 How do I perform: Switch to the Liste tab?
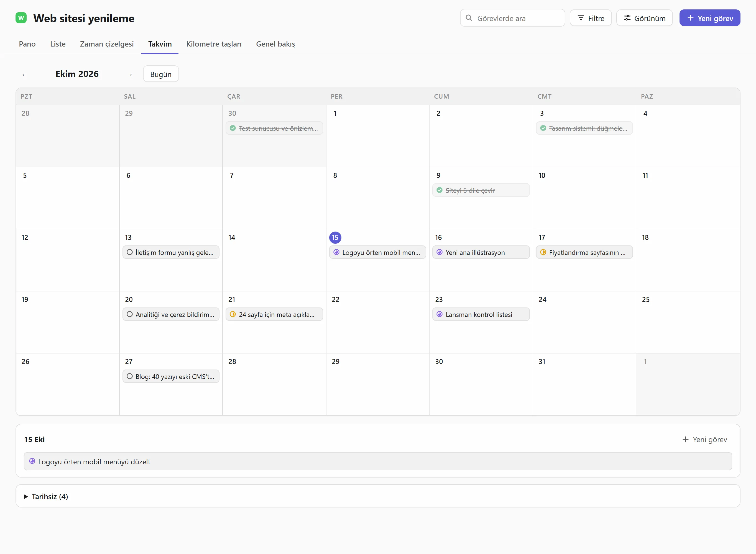(x=58, y=44)
